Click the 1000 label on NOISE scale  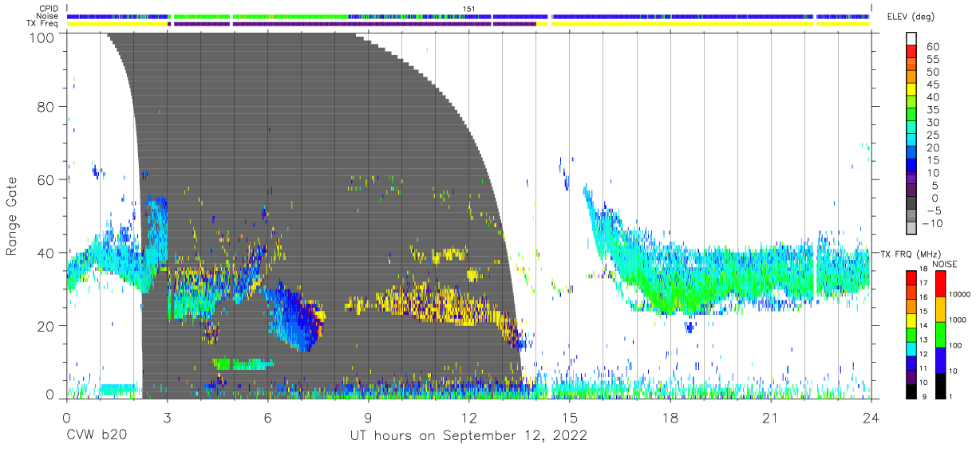[x=958, y=320]
